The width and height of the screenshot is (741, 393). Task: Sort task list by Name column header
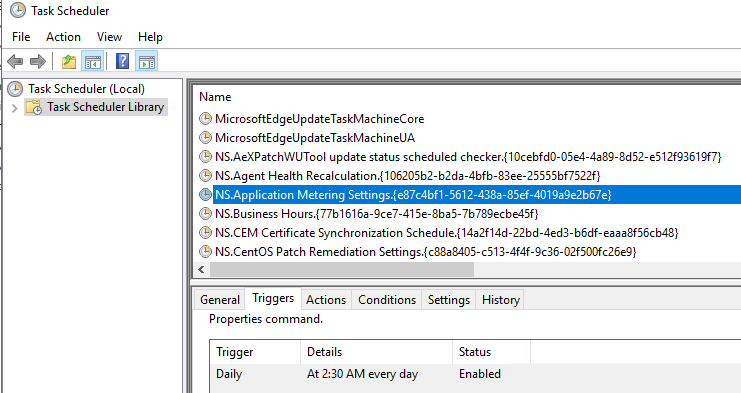point(215,97)
